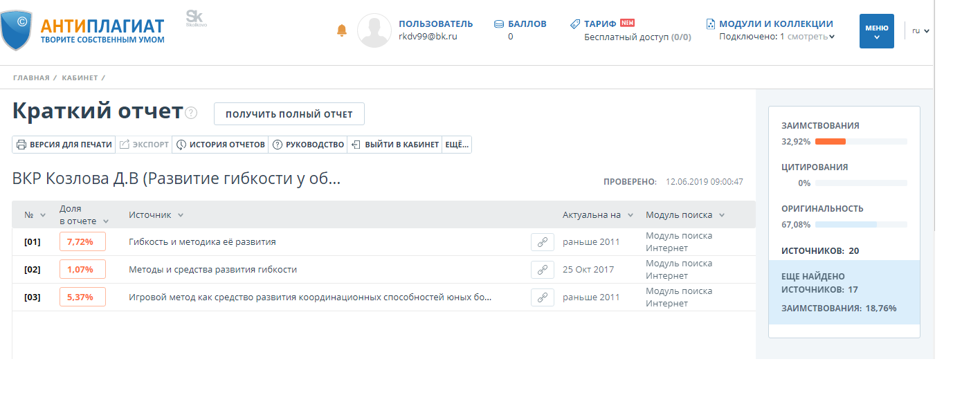
Task: Click the notification bell icon
Action: [x=341, y=30]
